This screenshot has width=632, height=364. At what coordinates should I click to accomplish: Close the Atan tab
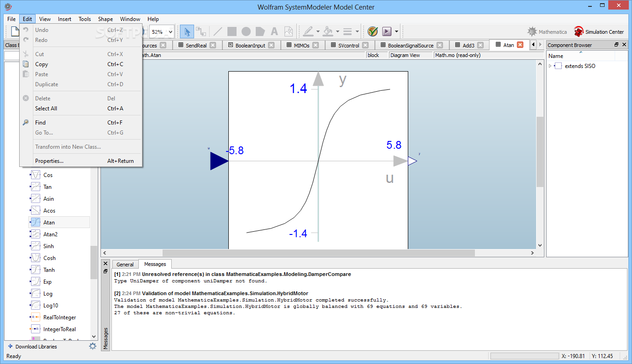click(x=520, y=45)
